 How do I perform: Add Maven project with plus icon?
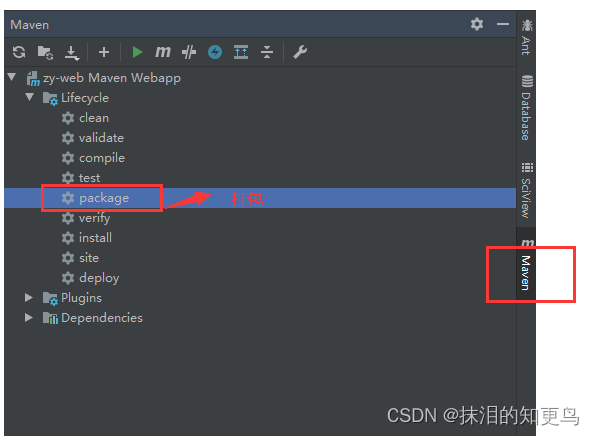(104, 52)
